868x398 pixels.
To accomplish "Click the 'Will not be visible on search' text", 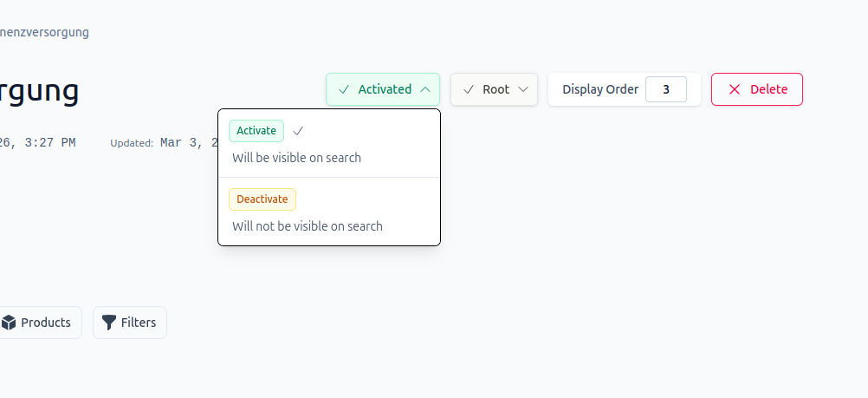I will (308, 226).
